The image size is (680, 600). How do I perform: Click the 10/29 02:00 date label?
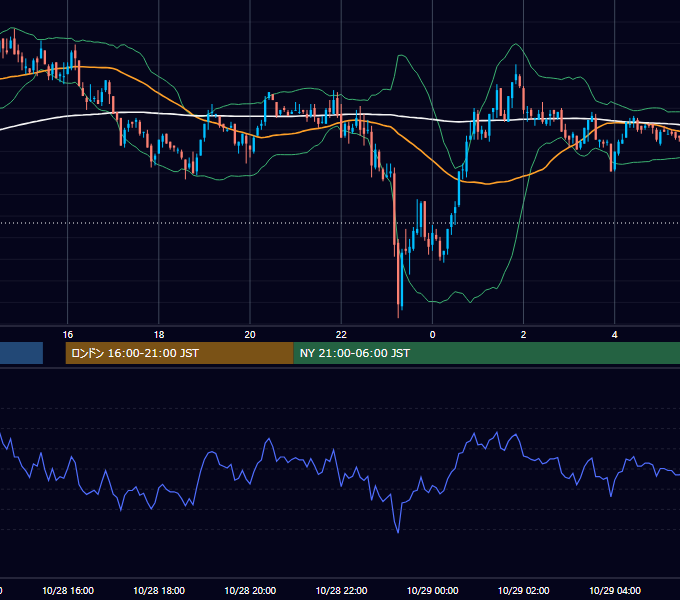point(523,590)
